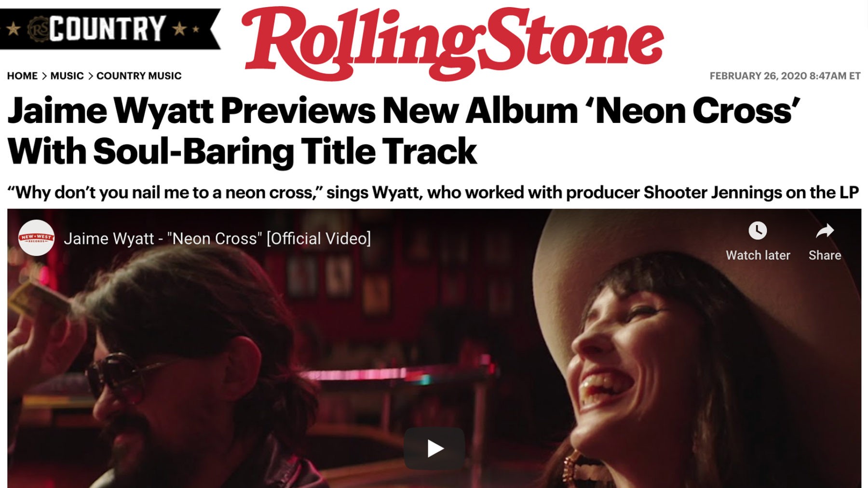Play the Neon Cross video
This screenshot has width=868, height=488.
pyautogui.click(x=434, y=448)
